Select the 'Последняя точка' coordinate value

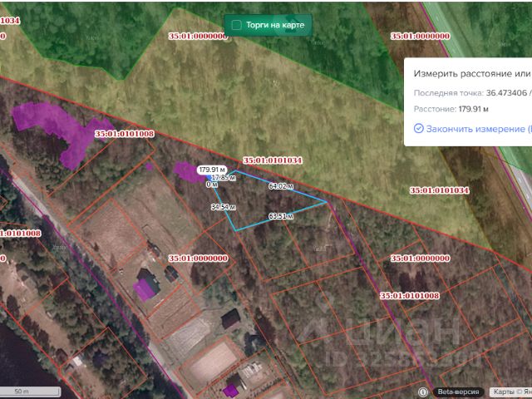tap(509, 92)
